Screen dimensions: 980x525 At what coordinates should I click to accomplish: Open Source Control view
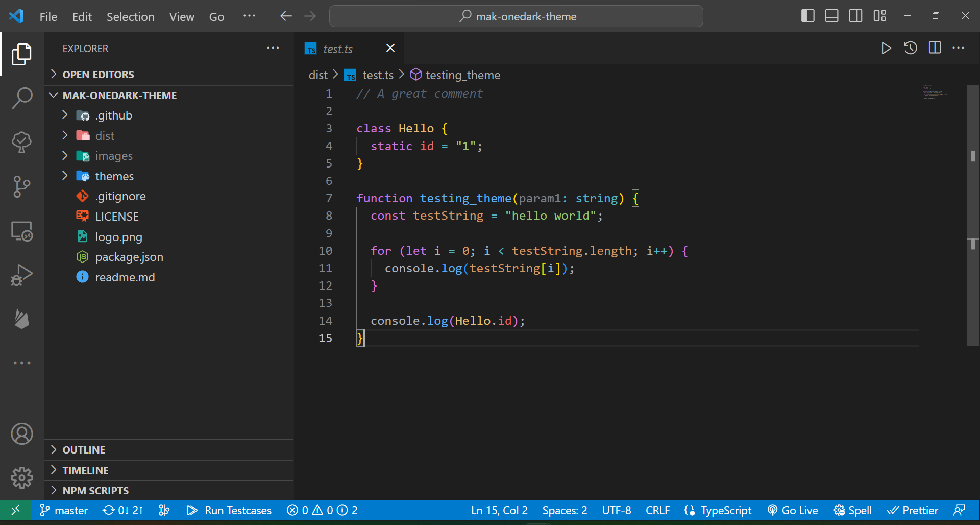click(22, 186)
